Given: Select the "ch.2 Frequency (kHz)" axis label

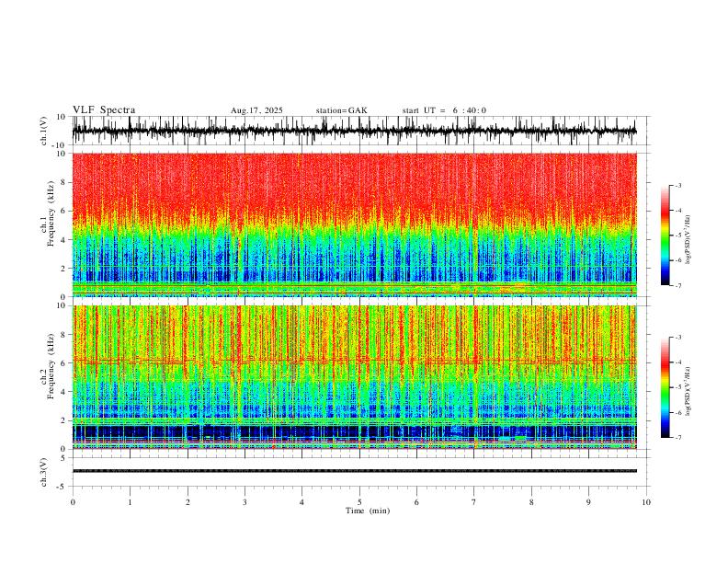Looking at the screenshot, I should pyautogui.click(x=47, y=366).
